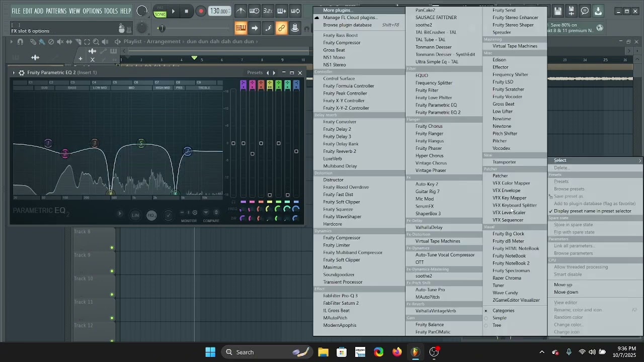
Task: Click the link to controller icon
Action: 281,28
